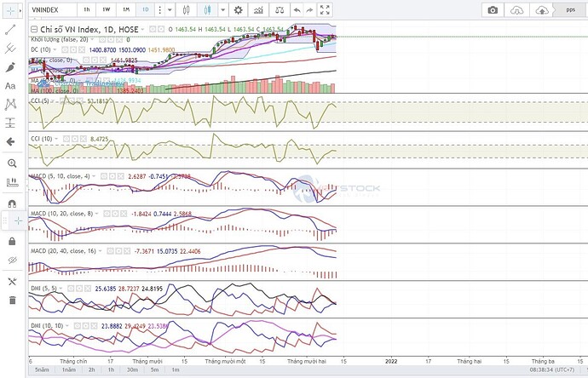Select the back arrow marker tool
Screen dimensions: 588x378
11,141
